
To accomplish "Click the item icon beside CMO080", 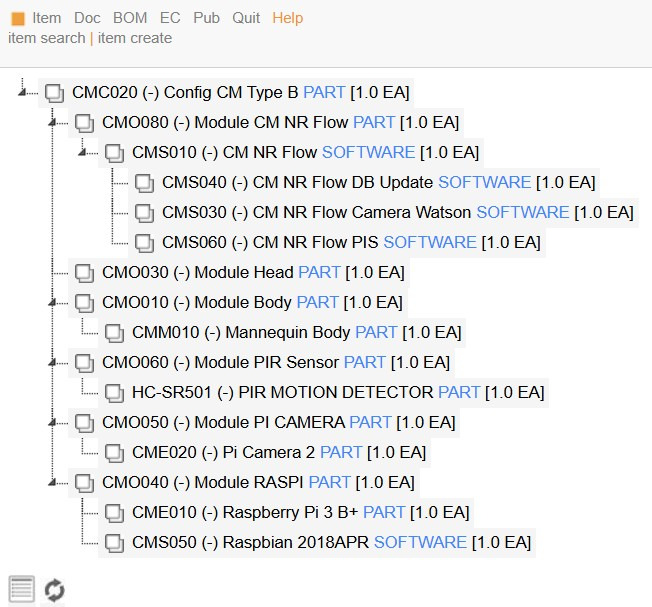I will (84, 123).
